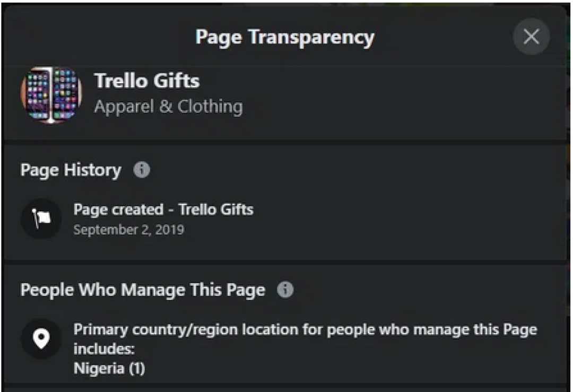Select the Nigeria country entry
573x392 pixels.
(99, 368)
